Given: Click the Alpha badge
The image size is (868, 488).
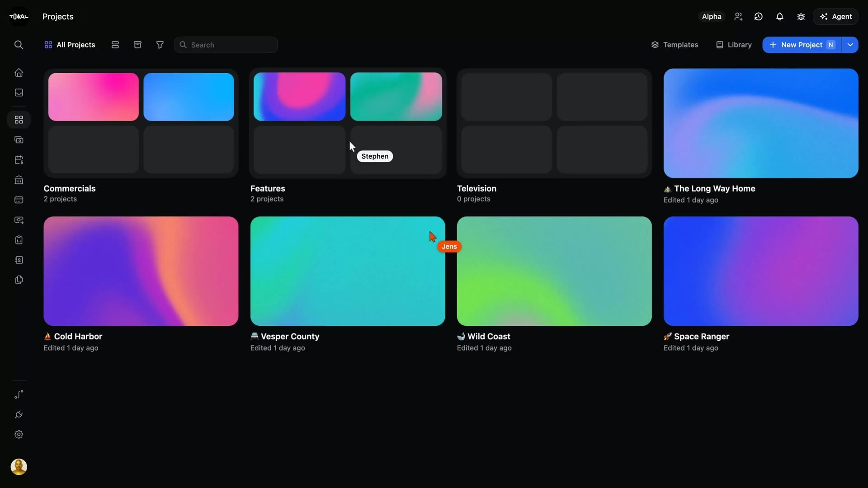Looking at the screenshot, I should click(x=712, y=17).
